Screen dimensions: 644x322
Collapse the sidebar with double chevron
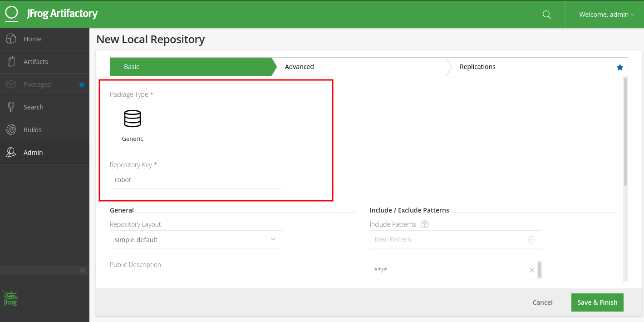pos(83,270)
